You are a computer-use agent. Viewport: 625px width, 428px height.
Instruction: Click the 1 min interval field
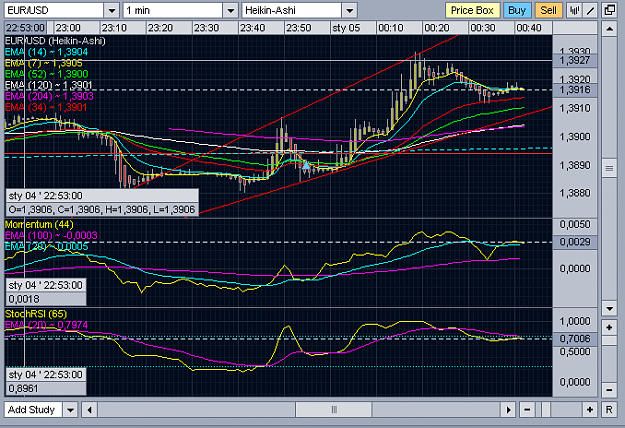click(173, 10)
